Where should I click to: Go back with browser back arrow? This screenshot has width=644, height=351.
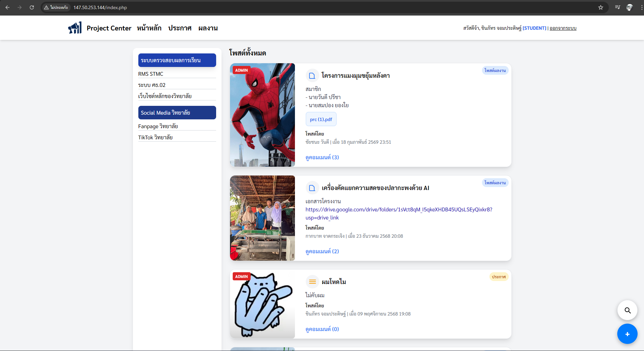7,7
